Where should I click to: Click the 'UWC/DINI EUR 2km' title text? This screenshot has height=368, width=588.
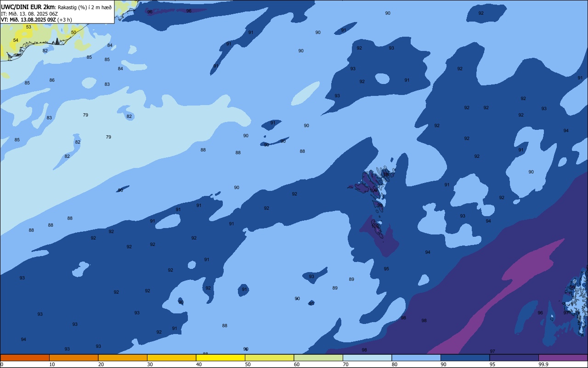(28, 7)
